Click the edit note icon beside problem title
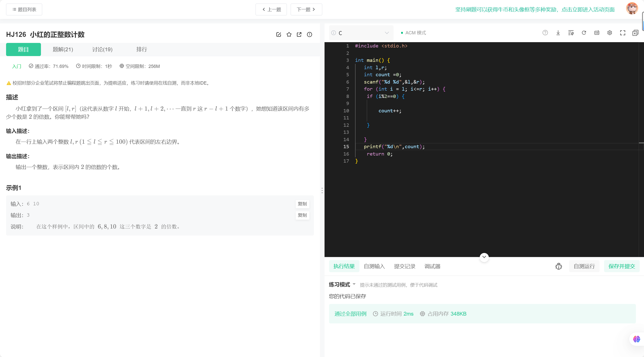Viewport: 644px width, 357px height. click(x=279, y=35)
